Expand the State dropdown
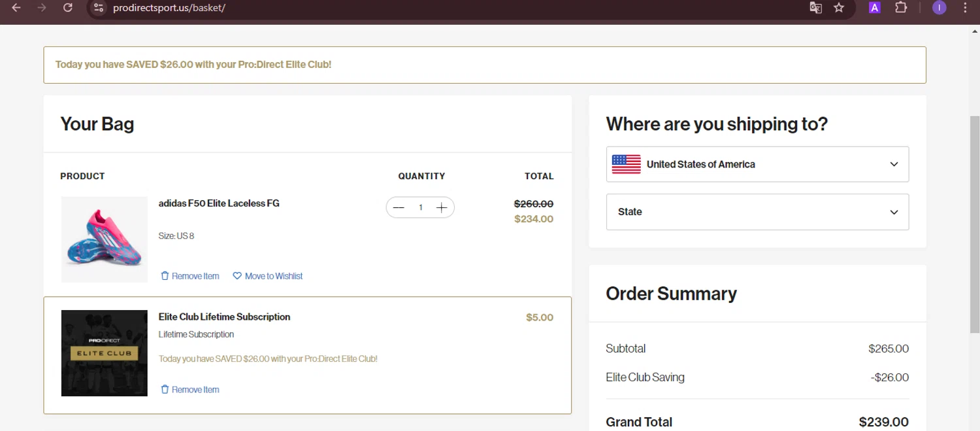The image size is (980, 431). pyautogui.click(x=757, y=212)
